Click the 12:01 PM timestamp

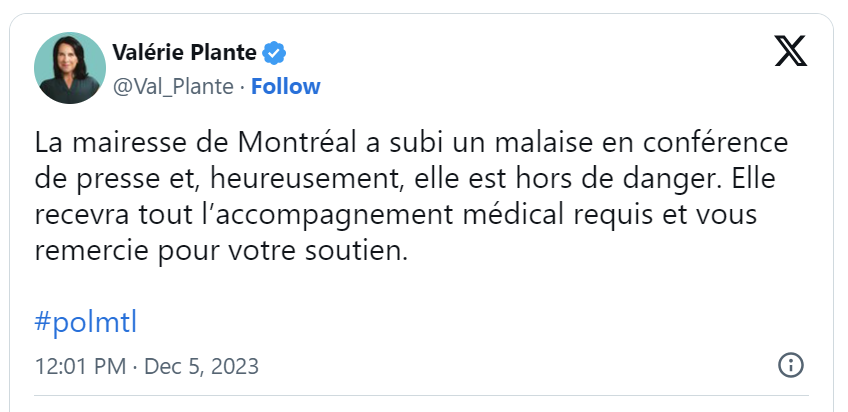(81, 366)
